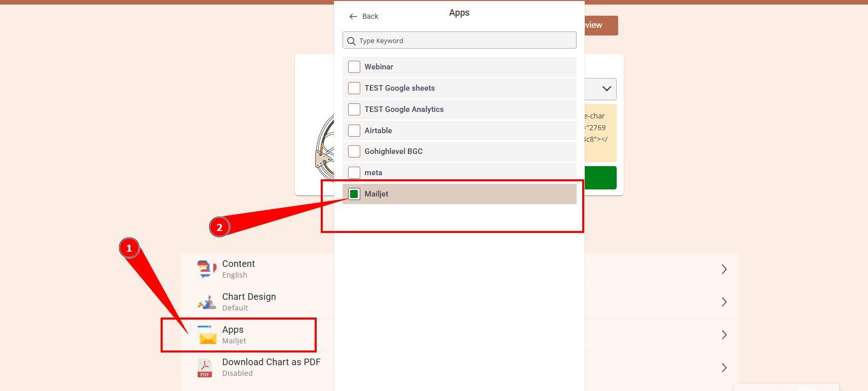Click the search magnifier icon
868x391 pixels.
[351, 41]
